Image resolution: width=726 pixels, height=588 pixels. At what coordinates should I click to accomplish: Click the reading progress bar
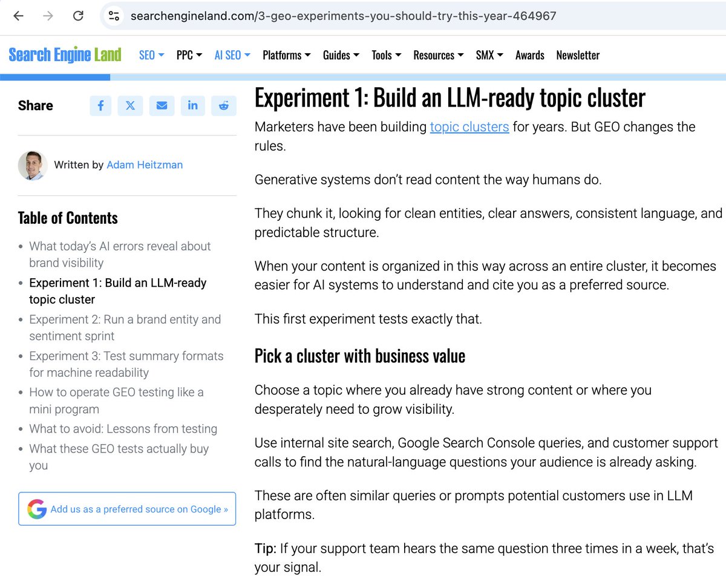point(363,77)
